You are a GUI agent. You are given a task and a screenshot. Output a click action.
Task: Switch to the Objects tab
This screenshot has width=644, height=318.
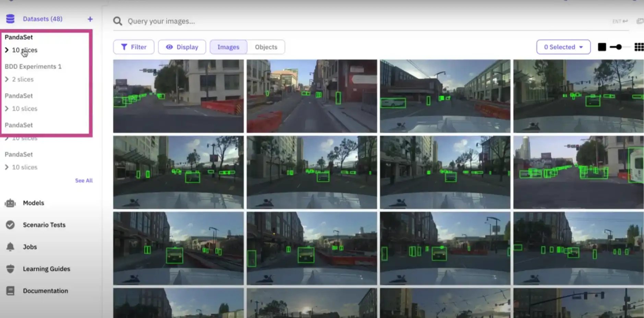(266, 47)
